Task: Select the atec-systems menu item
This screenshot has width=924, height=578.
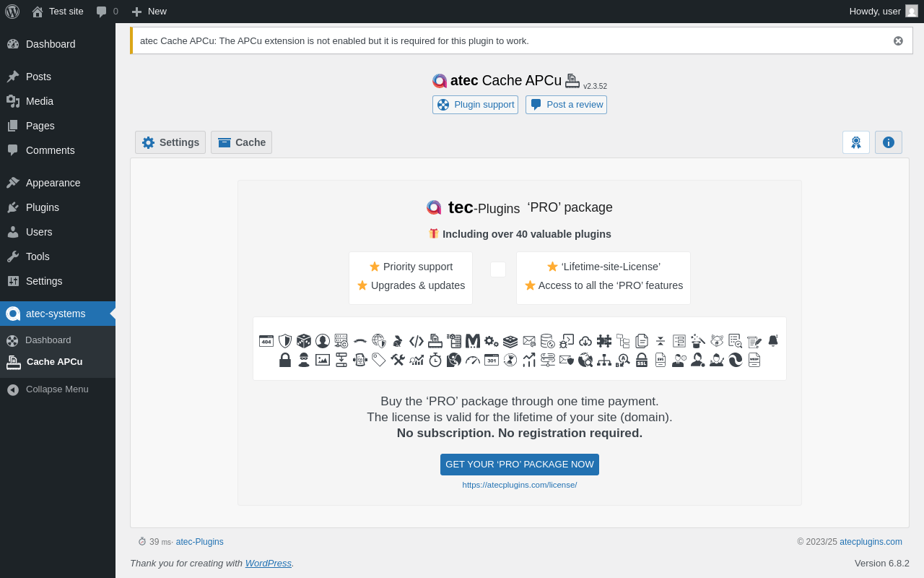Action: tap(58, 314)
